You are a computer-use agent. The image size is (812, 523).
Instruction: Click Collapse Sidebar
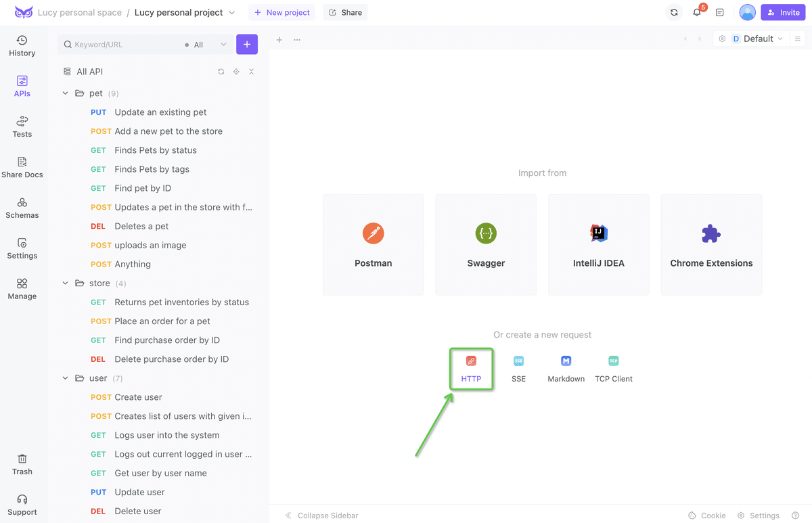point(322,516)
